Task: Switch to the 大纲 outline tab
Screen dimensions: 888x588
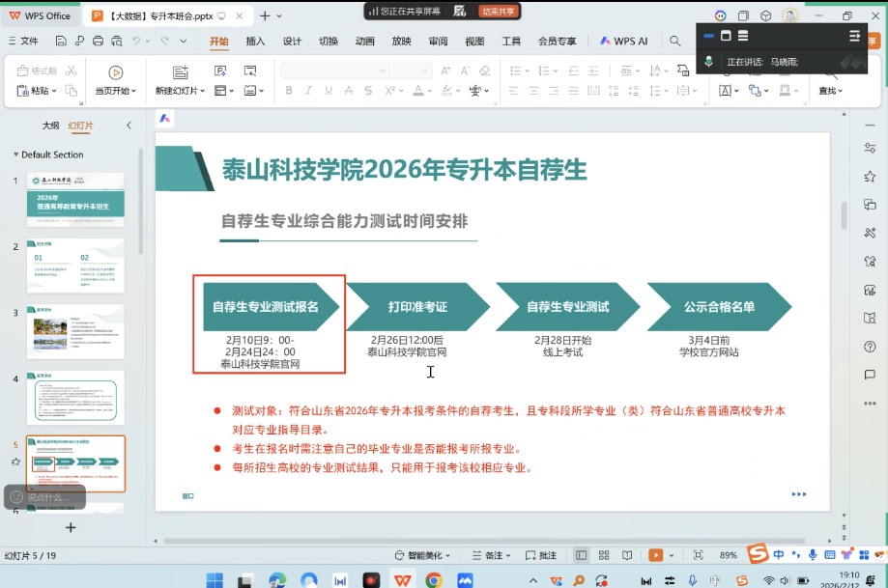Action: pos(50,126)
